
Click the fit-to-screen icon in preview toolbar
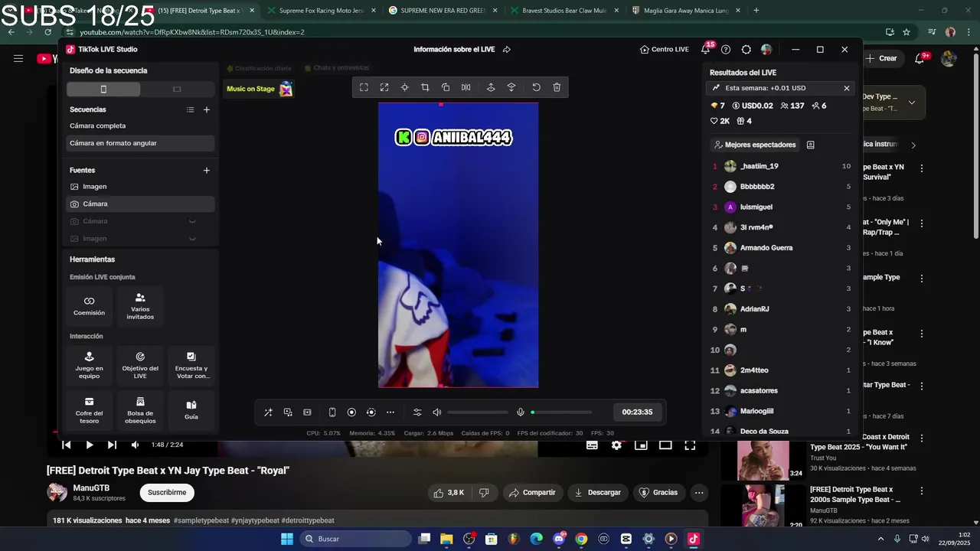pyautogui.click(x=364, y=87)
